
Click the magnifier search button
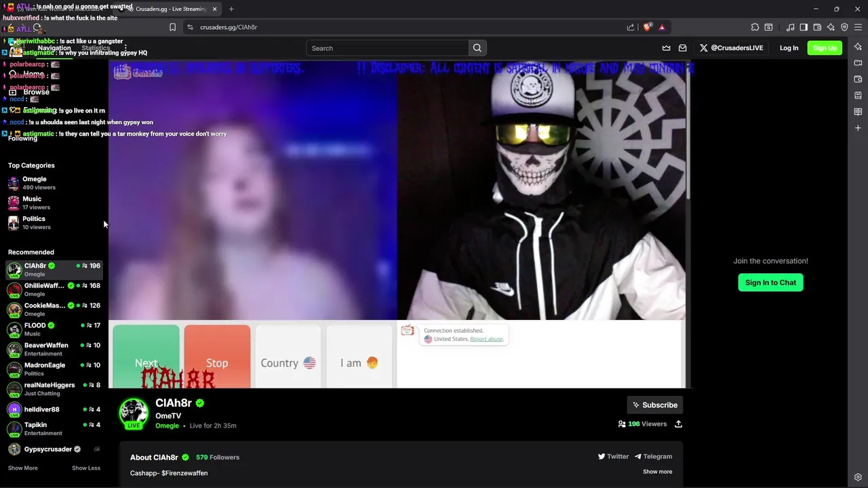pos(477,48)
